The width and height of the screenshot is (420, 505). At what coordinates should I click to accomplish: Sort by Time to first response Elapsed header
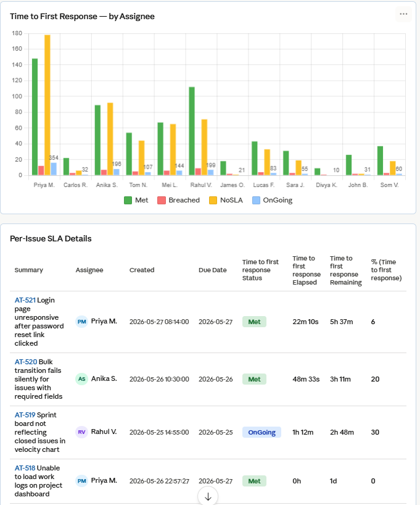[307, 270]
